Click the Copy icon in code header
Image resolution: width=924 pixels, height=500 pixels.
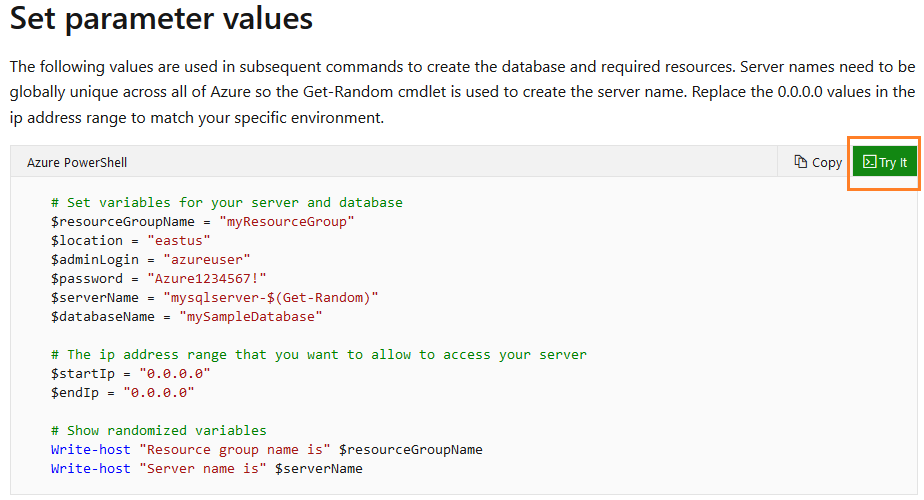800,162
